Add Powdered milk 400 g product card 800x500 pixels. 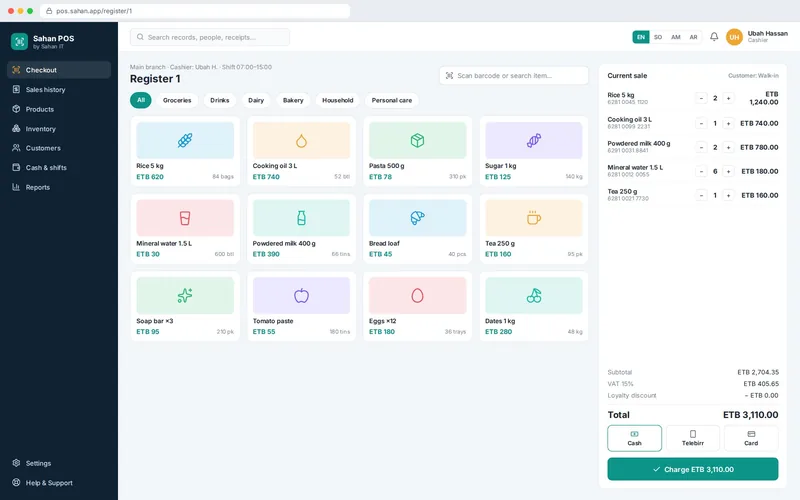coord(301,229)
